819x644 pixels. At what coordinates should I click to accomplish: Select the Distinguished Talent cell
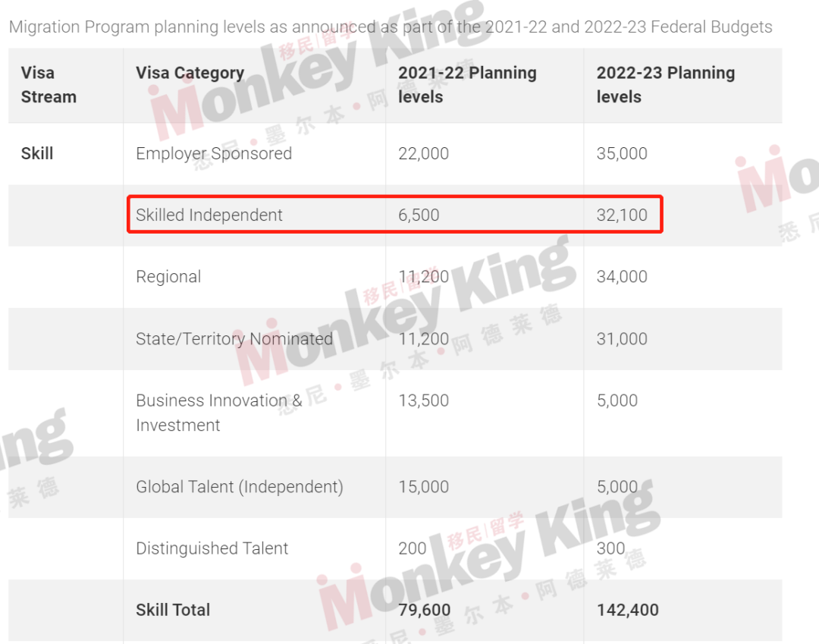(212, 548)
